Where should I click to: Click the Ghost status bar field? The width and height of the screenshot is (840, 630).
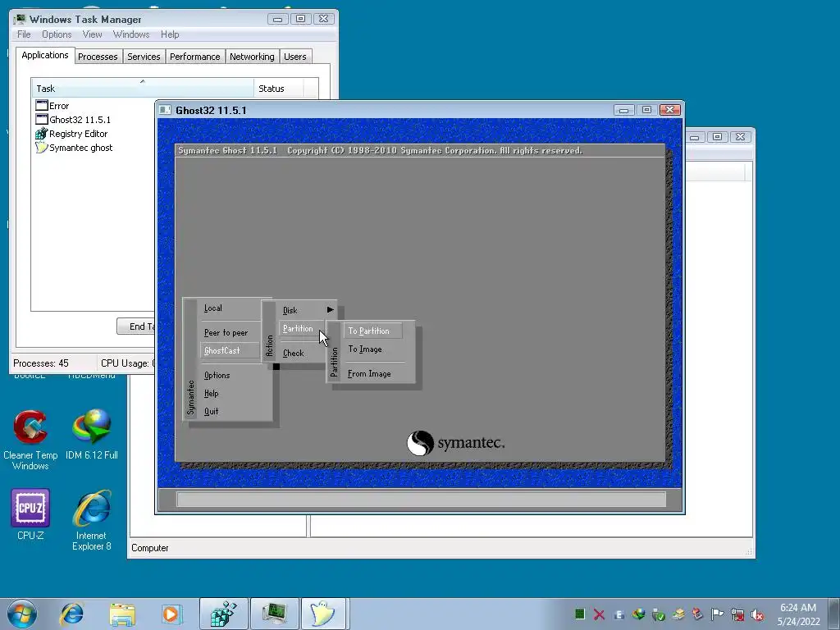[x=421, y=500]
